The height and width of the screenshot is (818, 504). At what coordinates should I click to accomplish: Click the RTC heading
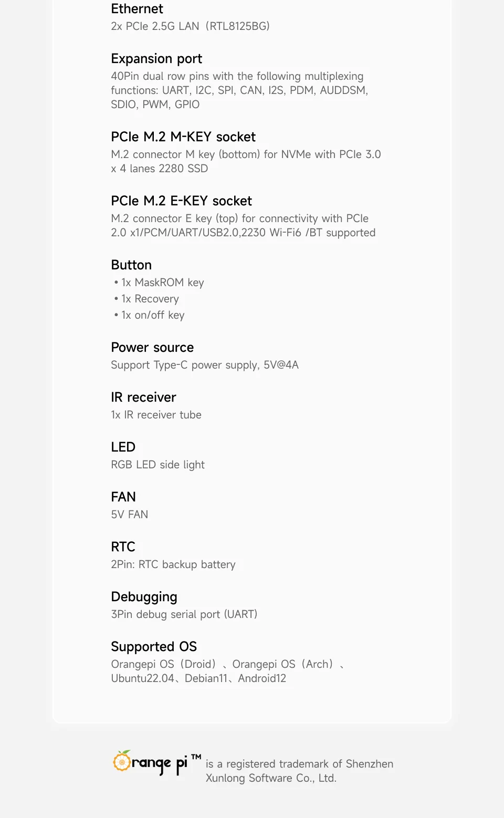coord(123,547)
